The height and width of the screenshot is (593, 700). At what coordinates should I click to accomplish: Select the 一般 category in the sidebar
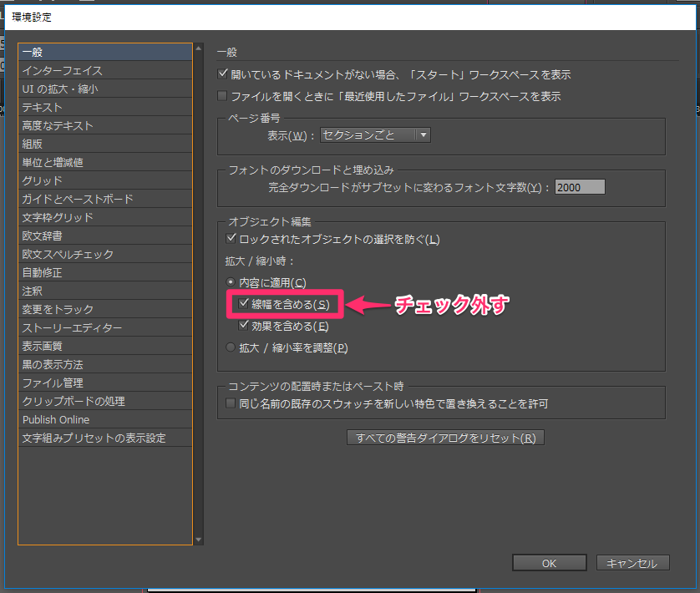tap(105, 53)
